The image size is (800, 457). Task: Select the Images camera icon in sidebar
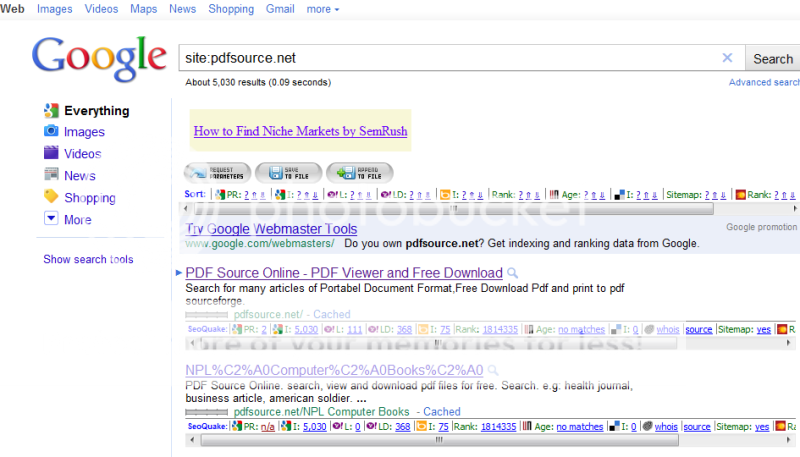51,131
